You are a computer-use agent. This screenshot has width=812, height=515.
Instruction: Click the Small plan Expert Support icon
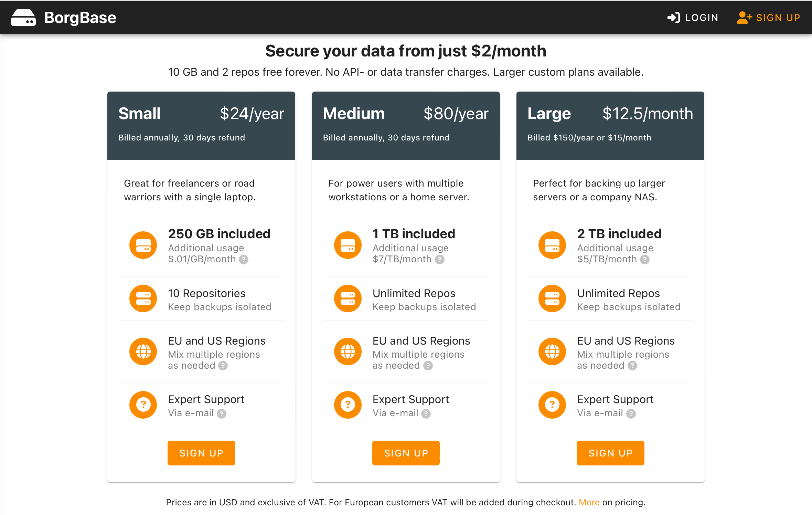(x=143, y=405)
